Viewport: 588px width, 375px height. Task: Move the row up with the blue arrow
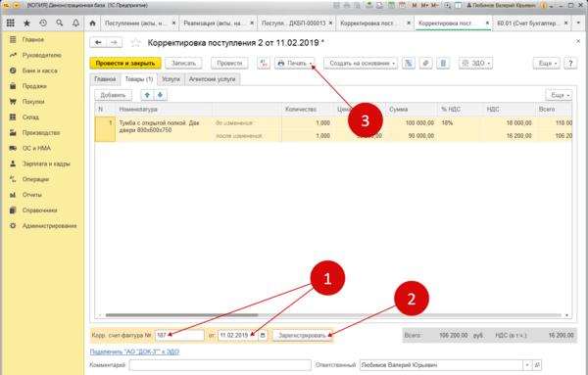click(x=147, y=95)
